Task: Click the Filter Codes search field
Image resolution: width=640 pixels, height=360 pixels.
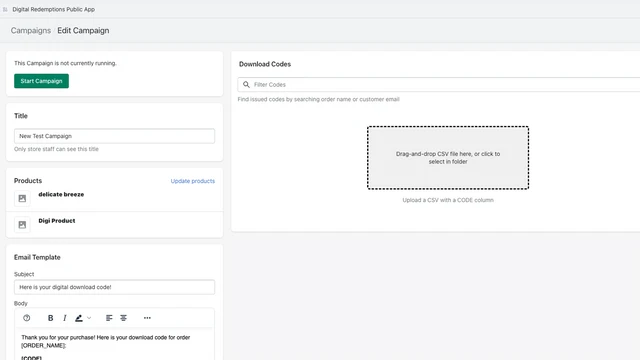Action: coord(439,84)
